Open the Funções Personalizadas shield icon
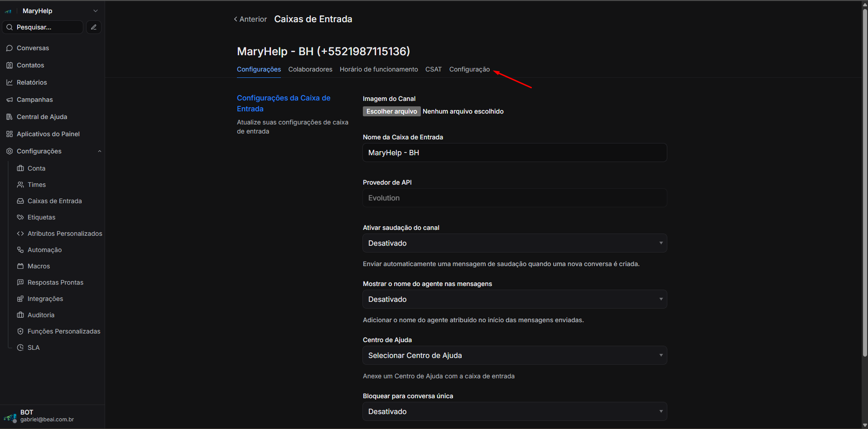Screen dimensions: 868x429 20,331
